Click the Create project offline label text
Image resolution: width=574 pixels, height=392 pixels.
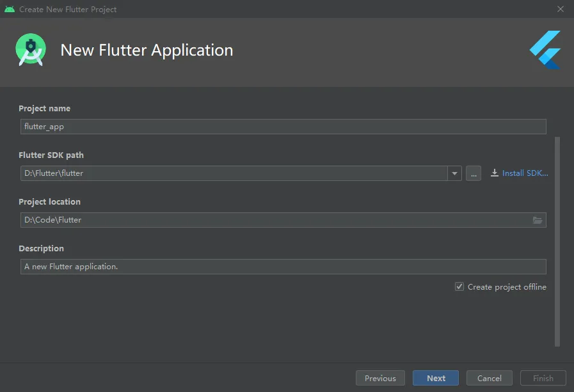[x=507, y=287]
